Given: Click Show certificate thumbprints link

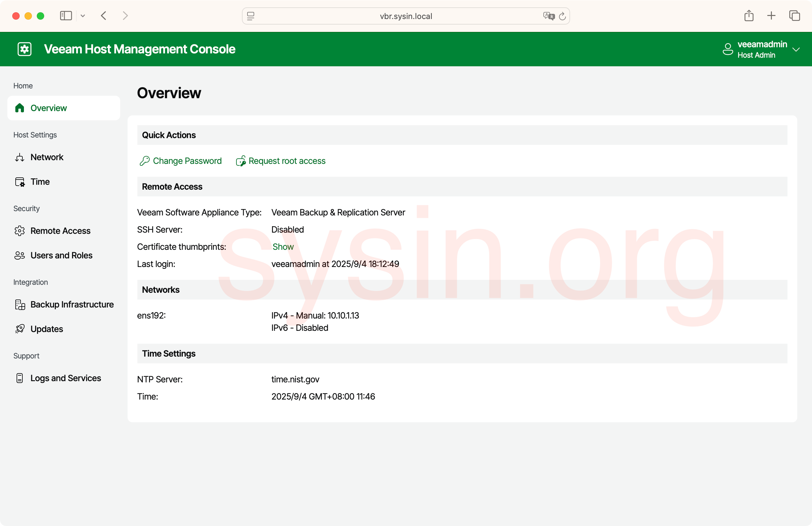Looking at the screenshot, I should pos(283,247).
